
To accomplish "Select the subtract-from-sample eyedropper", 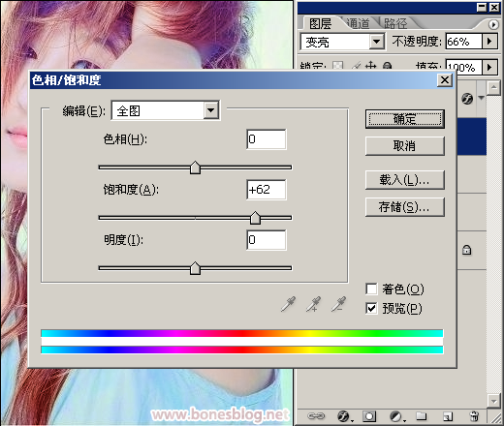I will (338, 304).
